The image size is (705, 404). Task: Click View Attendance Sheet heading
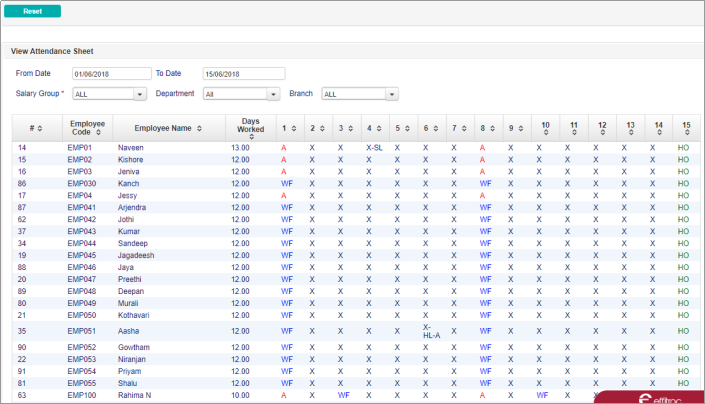click(x=52, y=51)
